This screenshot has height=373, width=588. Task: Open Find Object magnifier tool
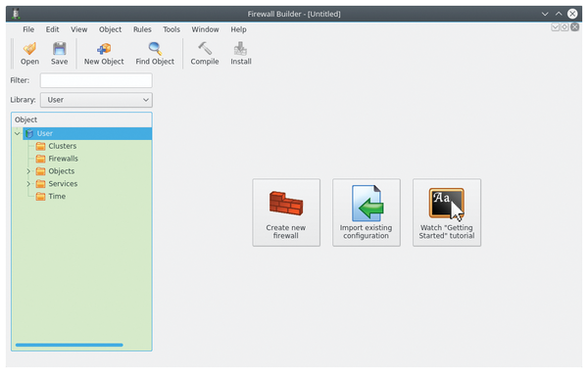(155, 54)
